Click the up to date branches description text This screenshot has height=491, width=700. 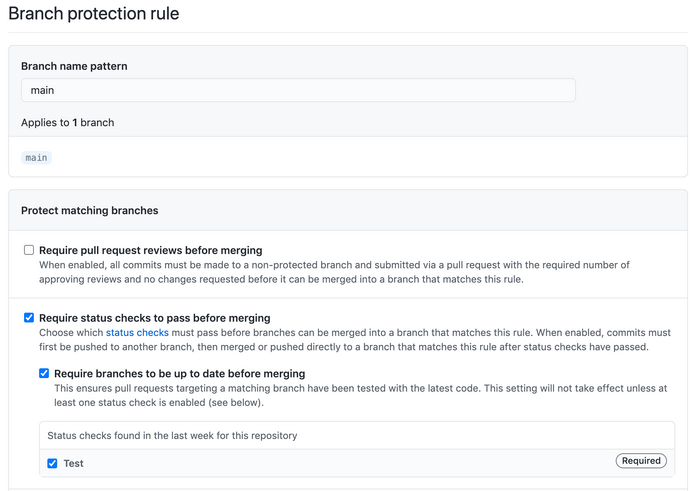click(x=360, y=394)
